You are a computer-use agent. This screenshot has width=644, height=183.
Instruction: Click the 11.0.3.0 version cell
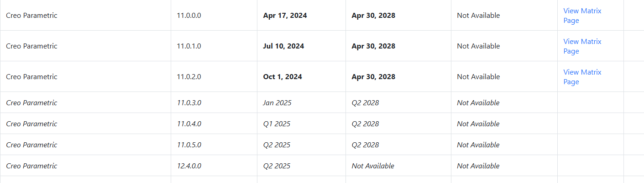(189, 103)
